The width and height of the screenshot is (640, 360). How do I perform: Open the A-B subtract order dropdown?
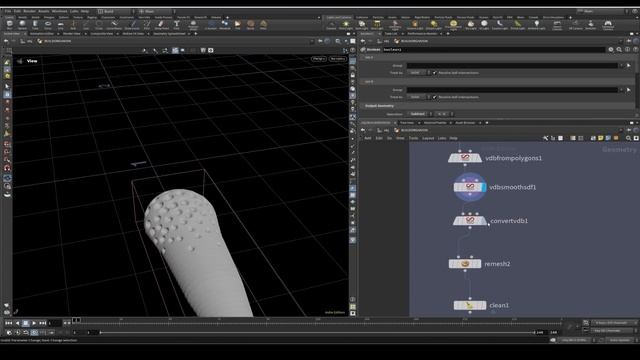pyautogui.click(x=444, y=114)
